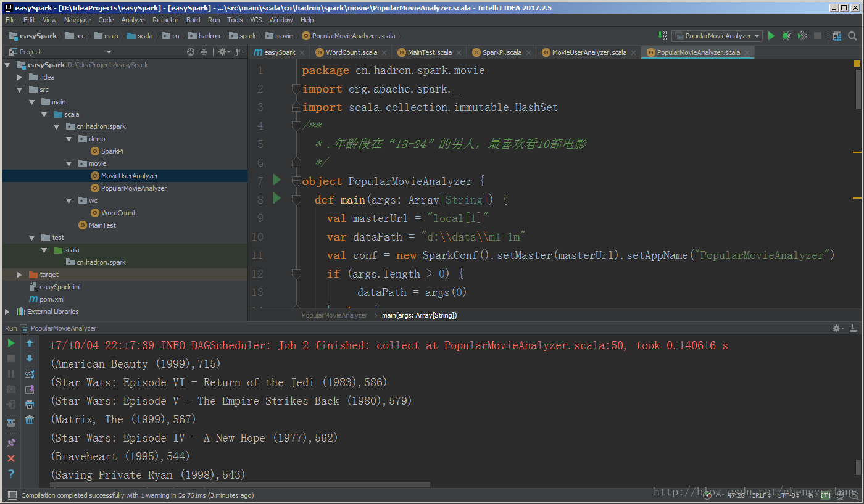Collapse the easySpark root project node
The width and height of the screenshot is (864, 504).
(x=8, y=65)
